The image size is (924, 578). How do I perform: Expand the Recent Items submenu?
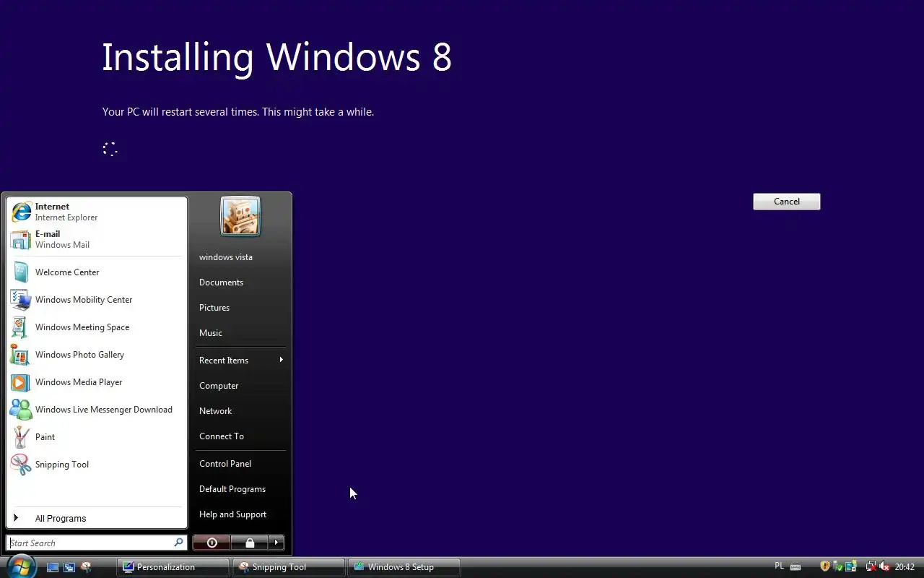[x=240, y=360]
